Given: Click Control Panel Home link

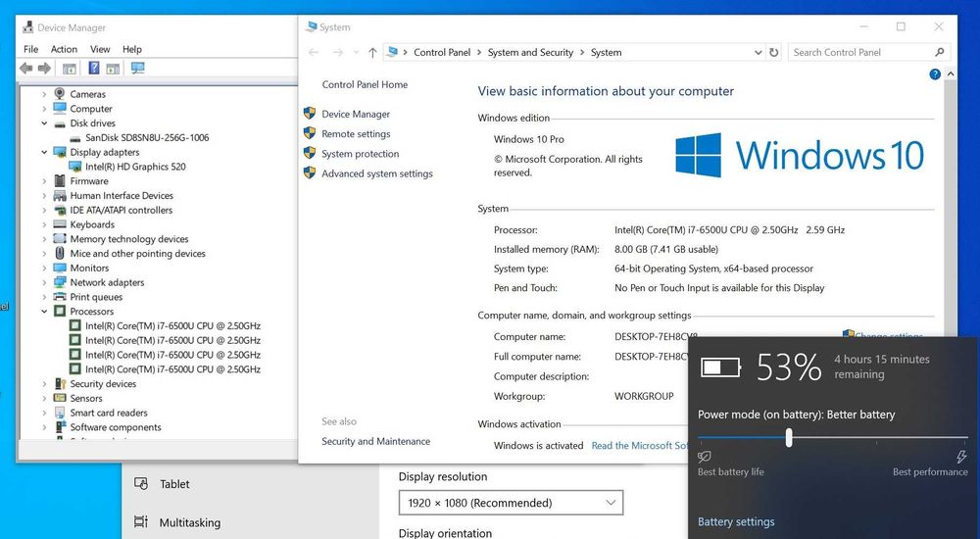Looking at the screenshot, I should point(365,84).
